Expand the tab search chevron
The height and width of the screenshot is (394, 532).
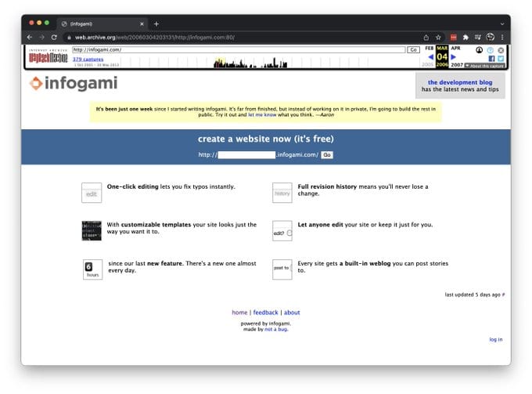pos(502,23)
